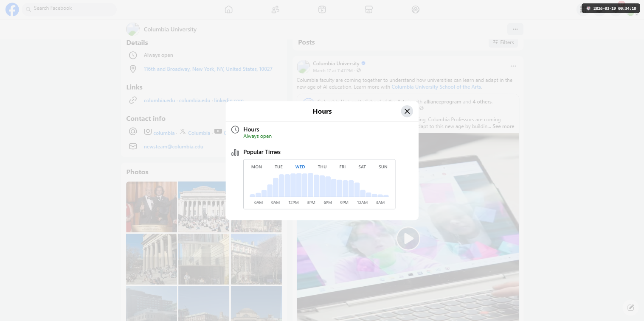Viewport: 644px width, 321px height.
Task: Expand the post with See more
Action: click(x=503, y=126)
